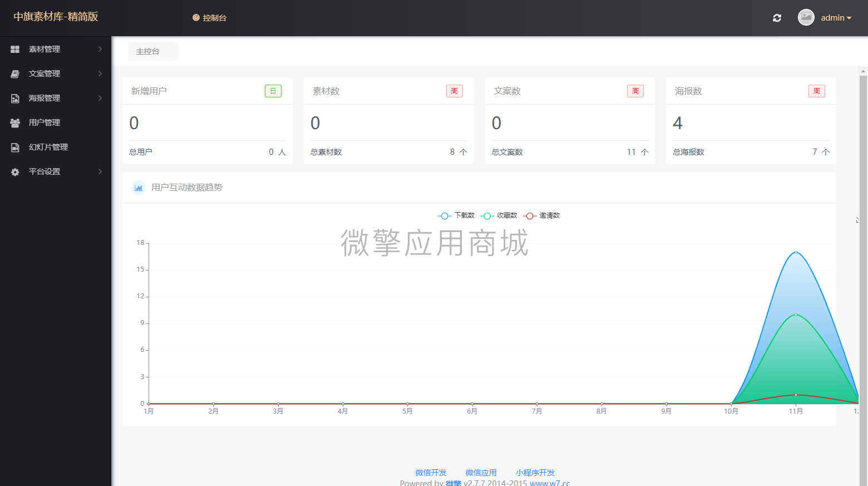The height and width of the screenshot is (486, 868).
Task: Click the 总用户 label
Action: [141, 152]
